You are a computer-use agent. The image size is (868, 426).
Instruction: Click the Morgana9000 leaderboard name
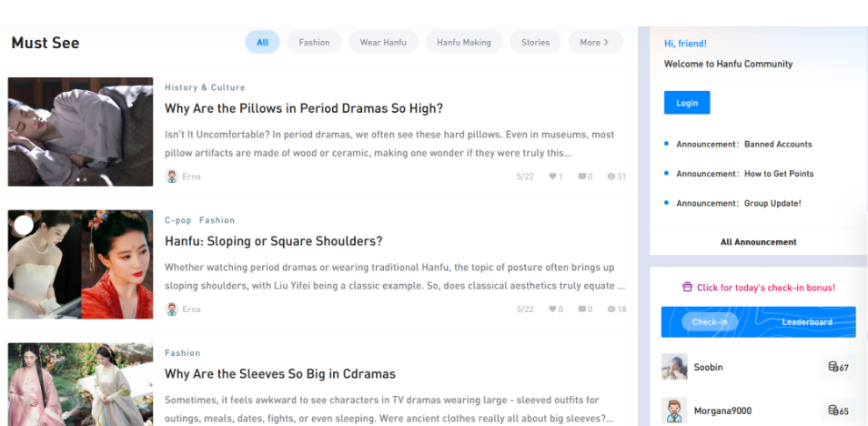(x=722, y=411)
